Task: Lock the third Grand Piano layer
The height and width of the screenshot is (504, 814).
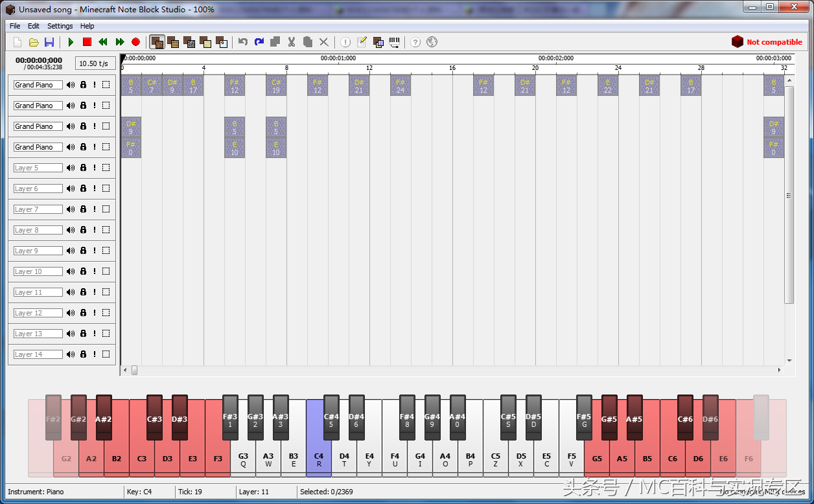Action: pos(83,126)
